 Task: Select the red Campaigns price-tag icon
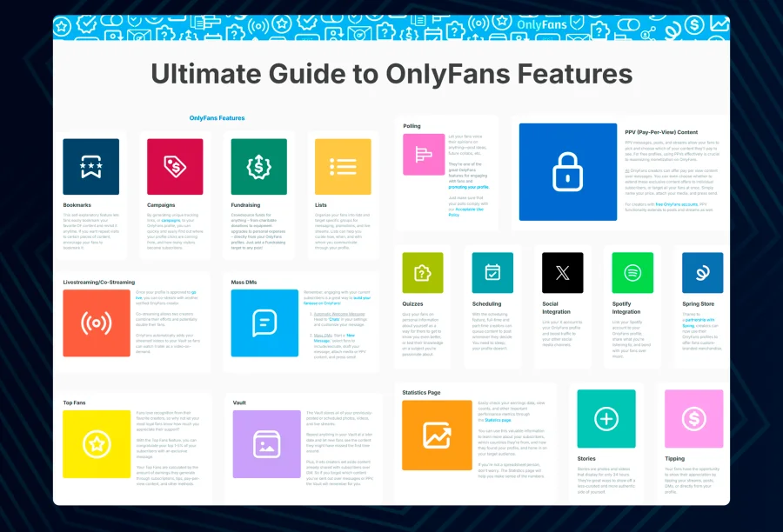[x=175, y=167]
